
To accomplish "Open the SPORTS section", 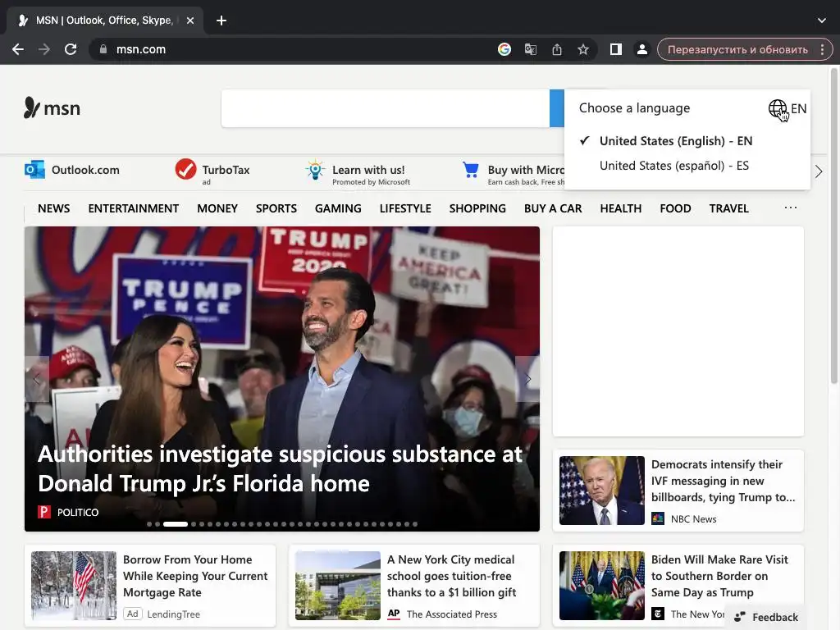I will pyautogui.click(x=276, y=208).
